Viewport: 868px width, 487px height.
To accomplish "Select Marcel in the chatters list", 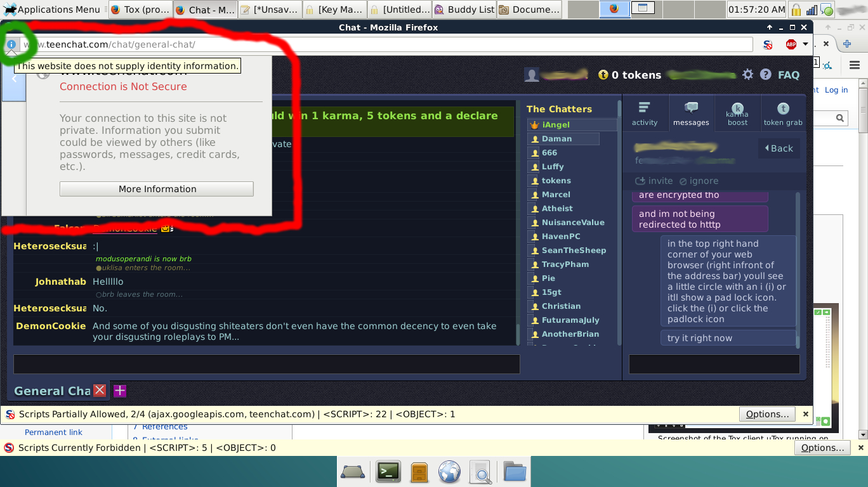I will (556, 195).
